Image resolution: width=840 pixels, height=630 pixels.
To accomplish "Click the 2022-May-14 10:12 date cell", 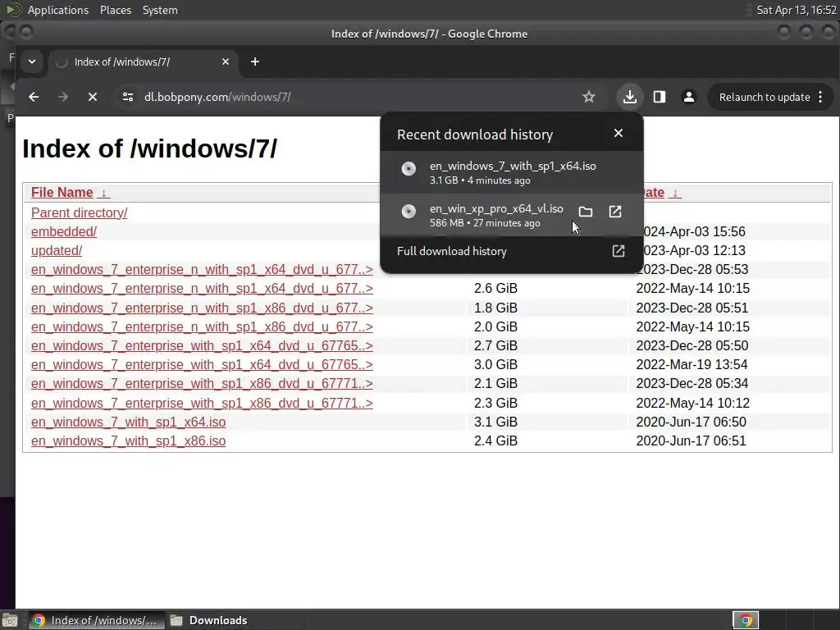I will click(692, 403).
